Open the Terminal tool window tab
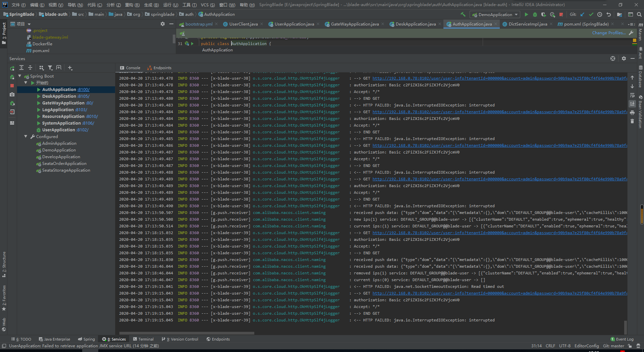 143,339
